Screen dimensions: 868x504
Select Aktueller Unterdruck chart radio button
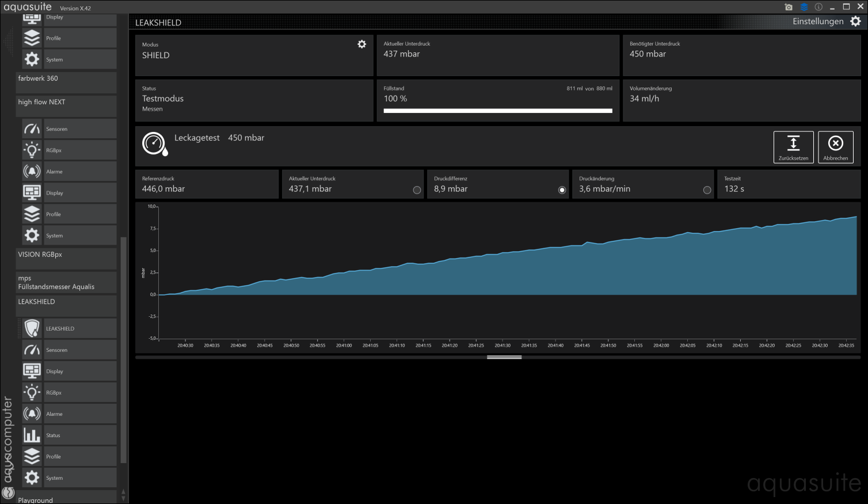417,190
